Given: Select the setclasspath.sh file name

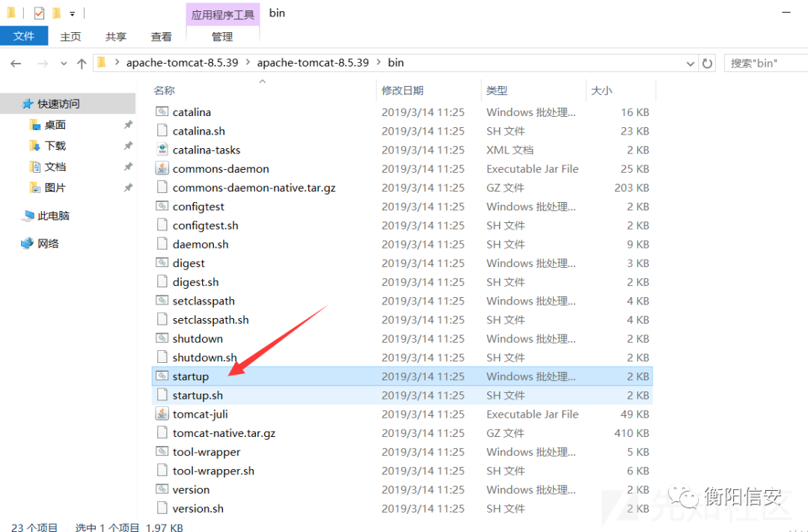Looking at the screenshot, I should [x=210, y=319].
